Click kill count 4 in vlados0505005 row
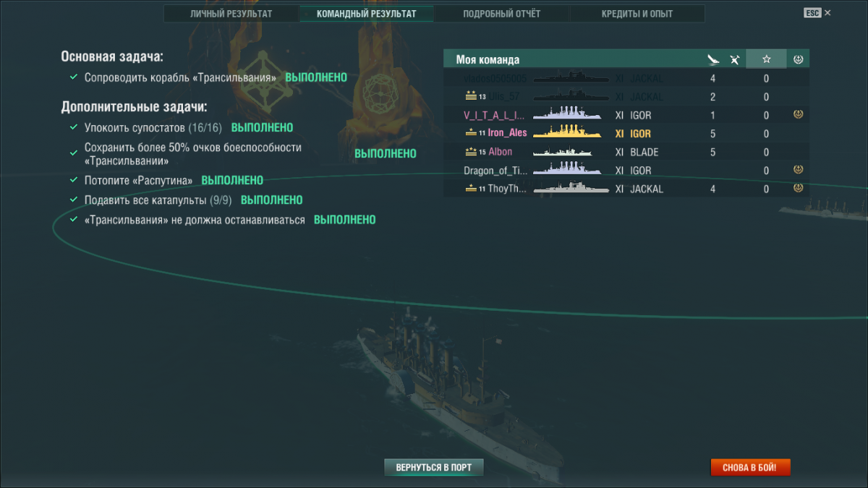The image size is (868, 488). pos(713,78)
